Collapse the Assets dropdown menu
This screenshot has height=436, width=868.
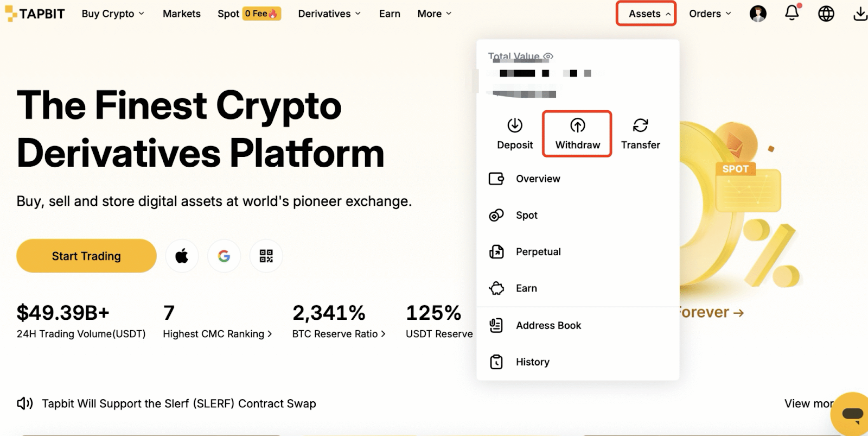(x=646, y=14)
